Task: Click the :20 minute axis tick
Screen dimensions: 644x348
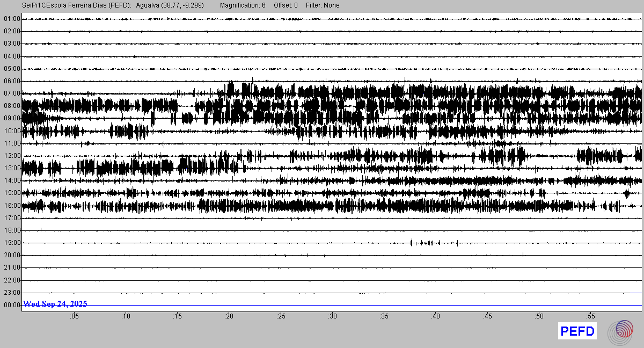Action: point(229,316)
